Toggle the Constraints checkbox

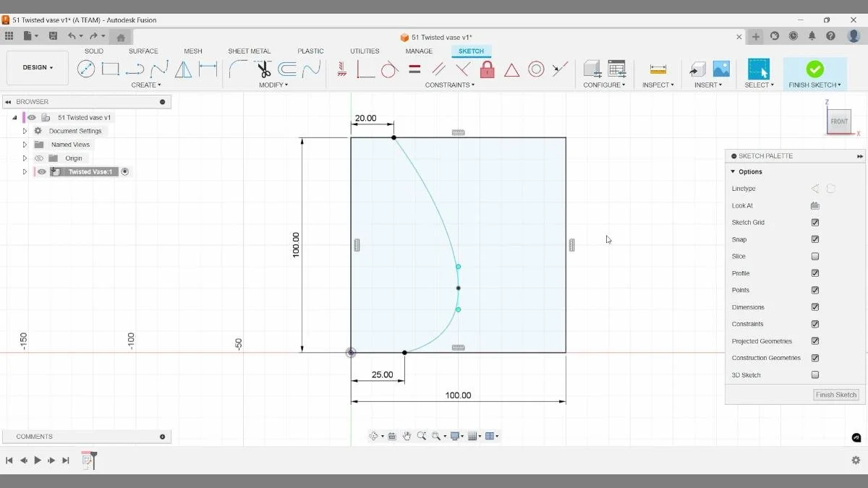pyautogui.click(x=815, y=324)
